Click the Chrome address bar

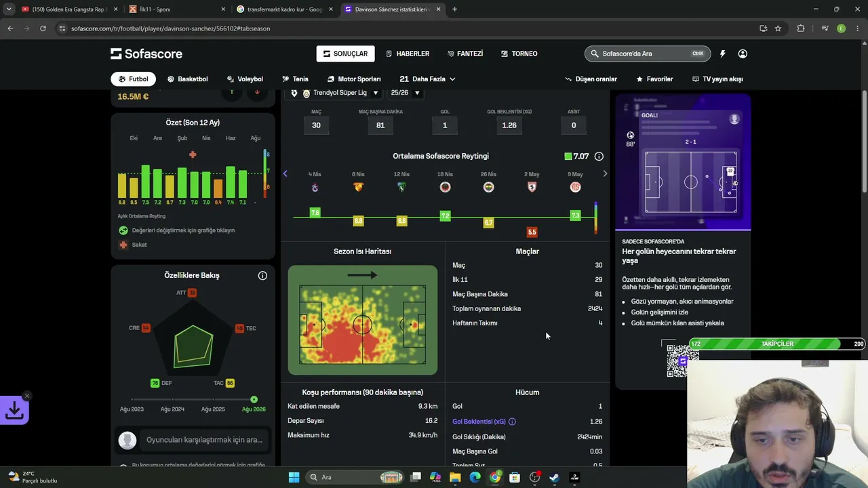click(x=407, y=28)
